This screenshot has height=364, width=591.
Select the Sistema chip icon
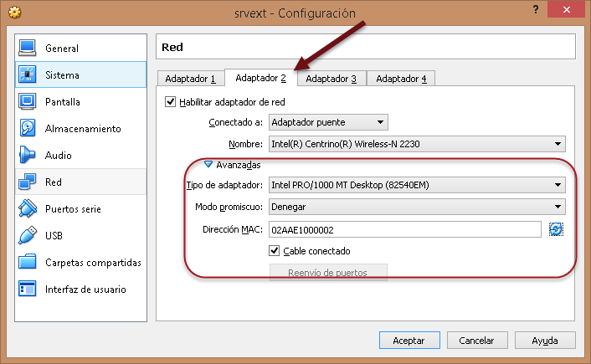coord(28,75)
